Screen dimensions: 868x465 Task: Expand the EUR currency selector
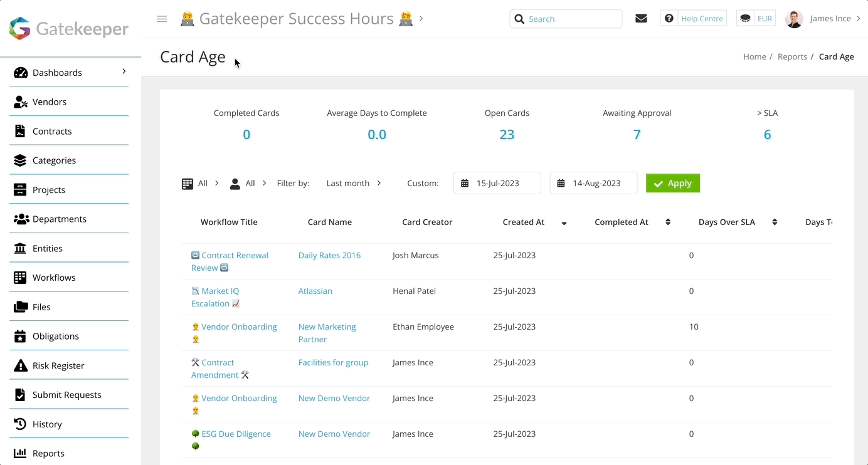756,18
